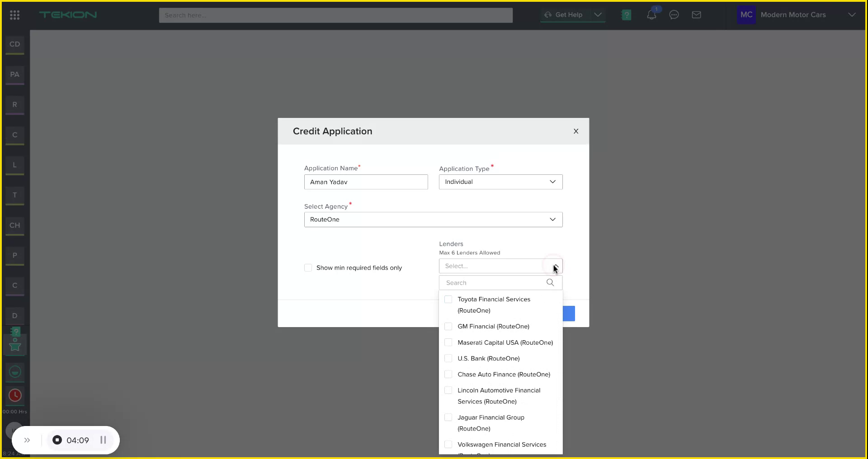Open the Modern Motor Cars dealership dropdown
This screenshot has height=459, width=868.
coord(852,14)
